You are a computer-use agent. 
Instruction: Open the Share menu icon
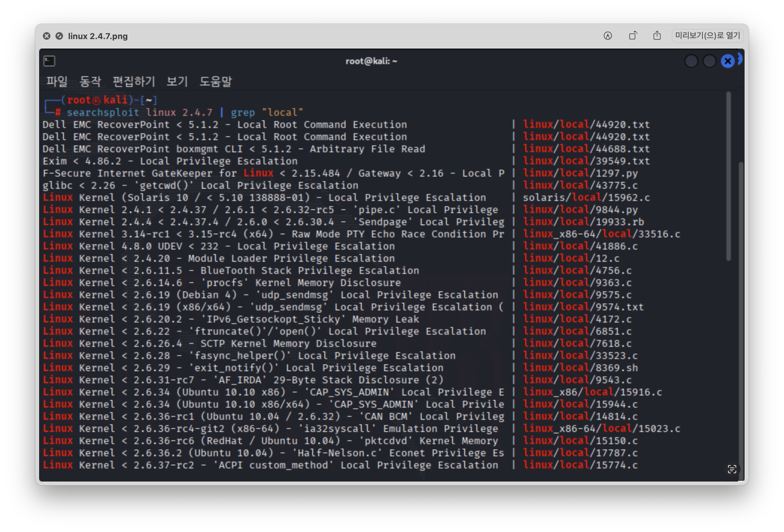(x=657, y=36)
